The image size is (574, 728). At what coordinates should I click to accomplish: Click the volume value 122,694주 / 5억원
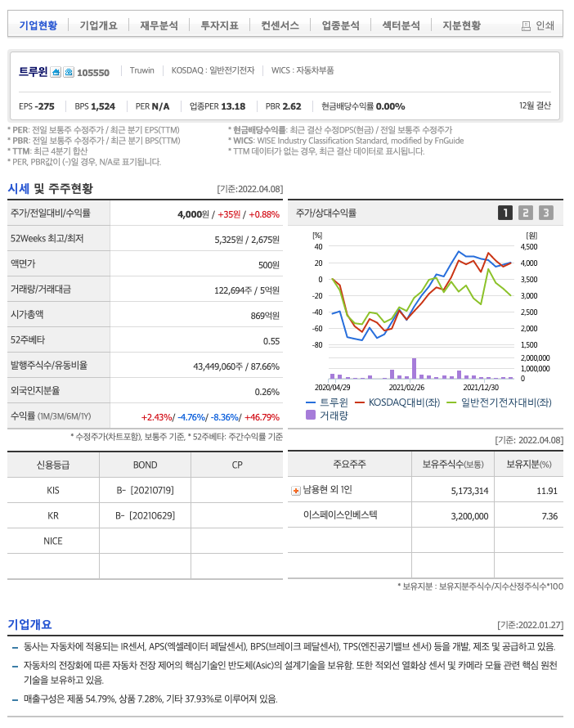click(x=247, y=290)
